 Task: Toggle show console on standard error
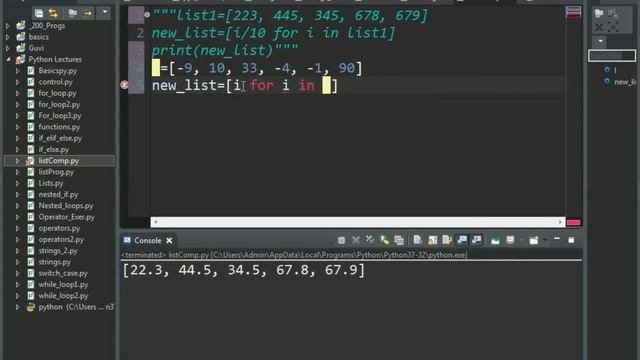pos(476,240)
